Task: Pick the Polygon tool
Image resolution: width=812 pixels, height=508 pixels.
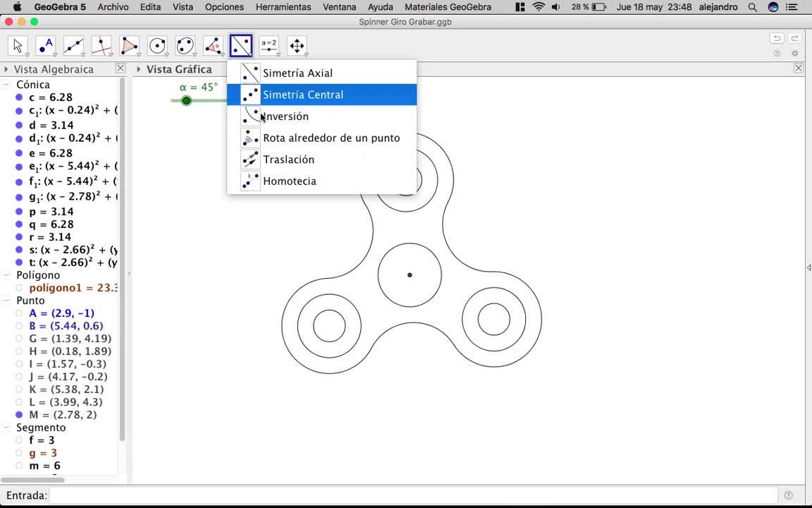Action: pyautogui.click(x=129, y=46)
